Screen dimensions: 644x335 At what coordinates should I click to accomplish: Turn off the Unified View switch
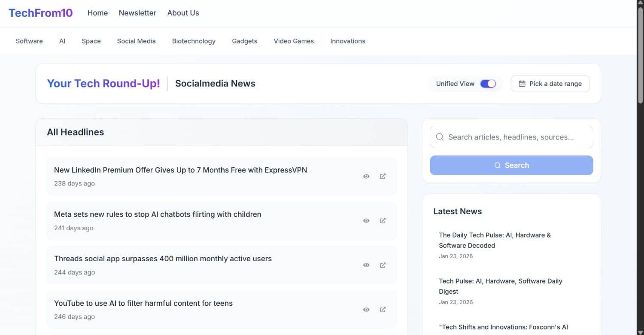coord(488,84)
